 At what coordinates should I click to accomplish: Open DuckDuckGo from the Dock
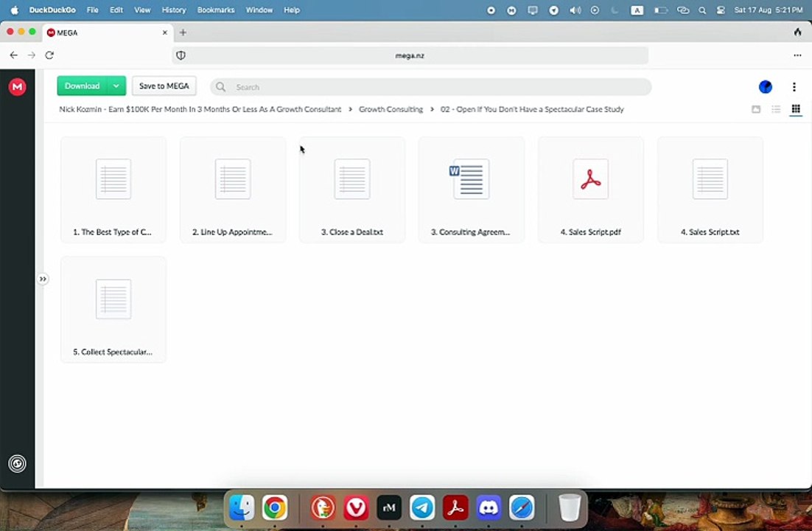tap(323, 507)
